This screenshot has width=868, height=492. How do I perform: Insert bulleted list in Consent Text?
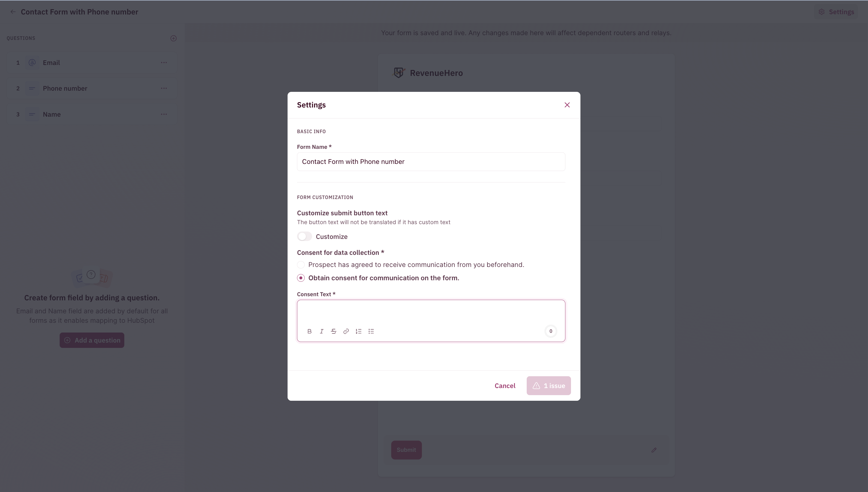371,331
